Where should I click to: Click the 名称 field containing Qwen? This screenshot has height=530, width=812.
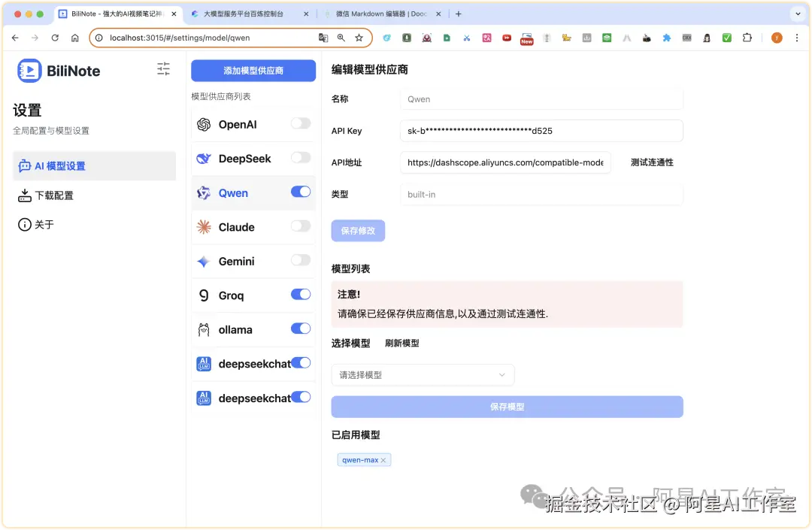[541, 99]
